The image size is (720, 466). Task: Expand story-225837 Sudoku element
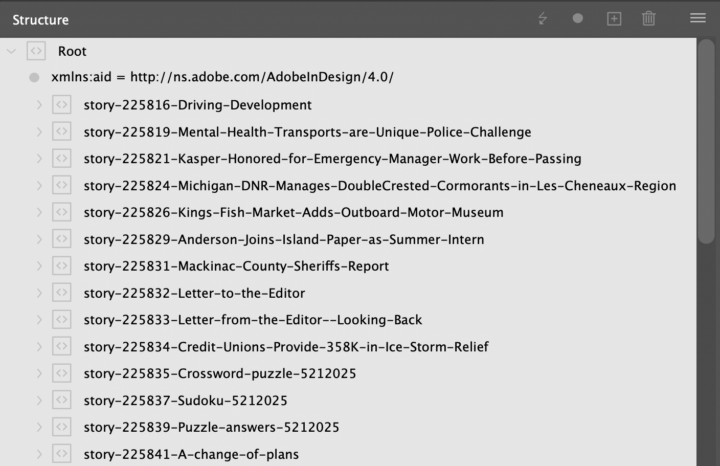point(39,401)
